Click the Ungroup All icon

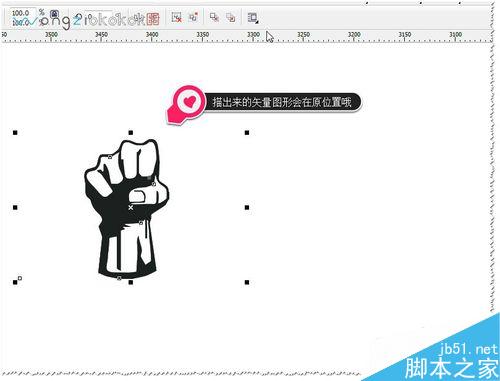(193, 17)
